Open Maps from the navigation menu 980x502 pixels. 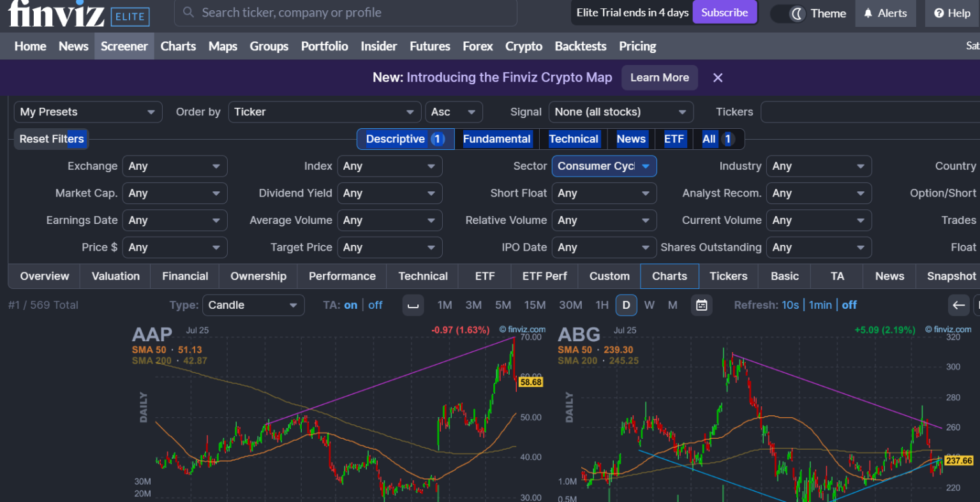click(x=222, y=46)
